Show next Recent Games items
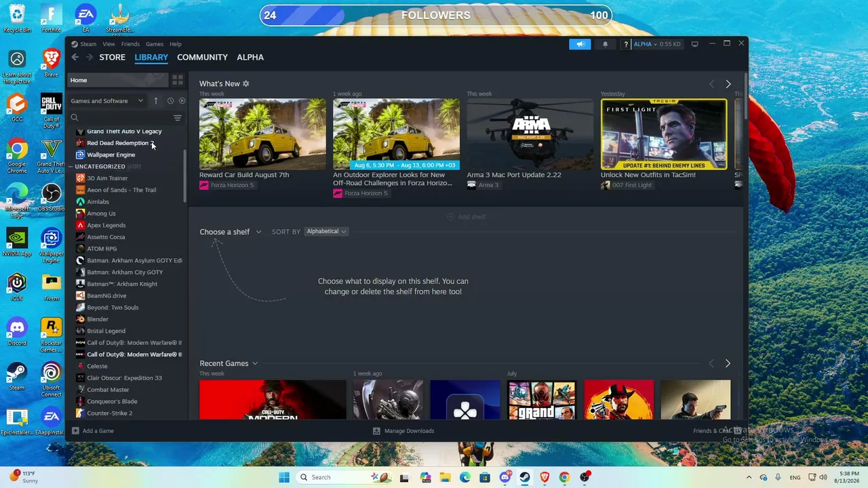 (x=728, y=363)
